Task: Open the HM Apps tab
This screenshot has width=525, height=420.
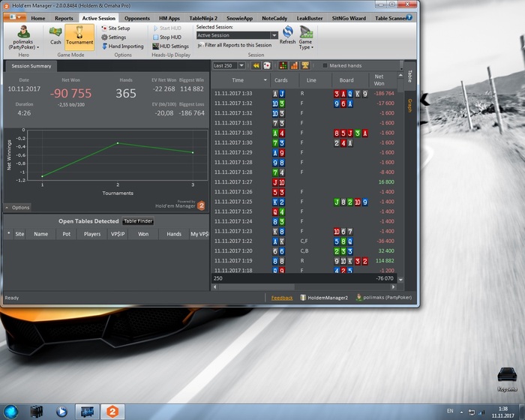Action: [x=169, y=18]
